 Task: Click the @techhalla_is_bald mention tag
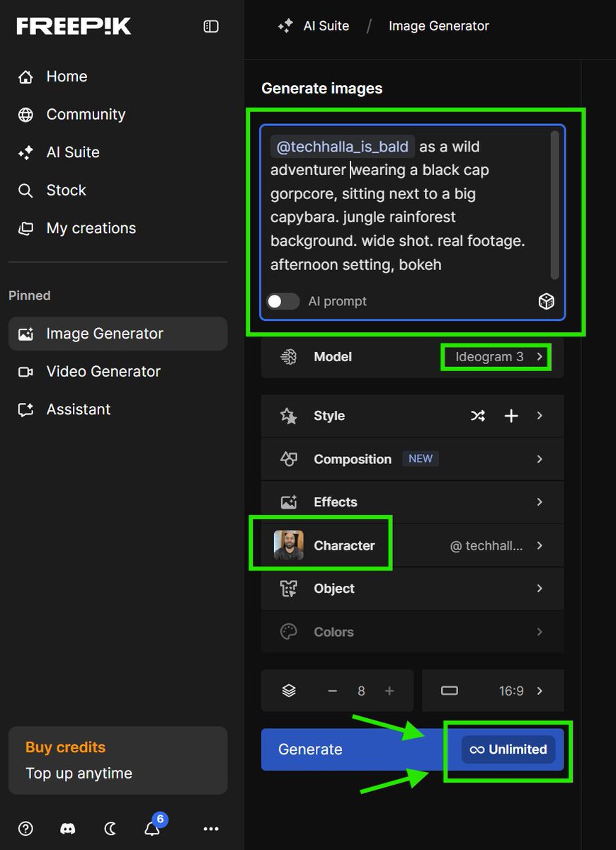click(x=342, y=147)
